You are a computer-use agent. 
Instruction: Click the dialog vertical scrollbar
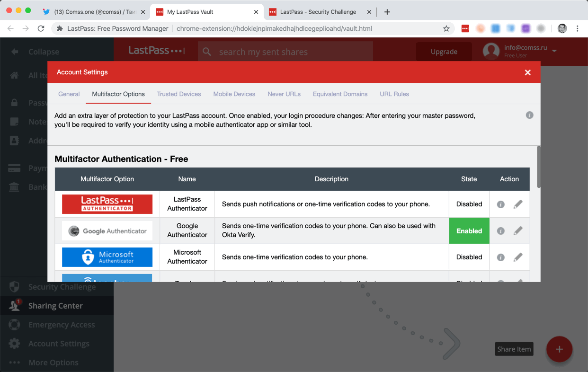pos(538,167)
